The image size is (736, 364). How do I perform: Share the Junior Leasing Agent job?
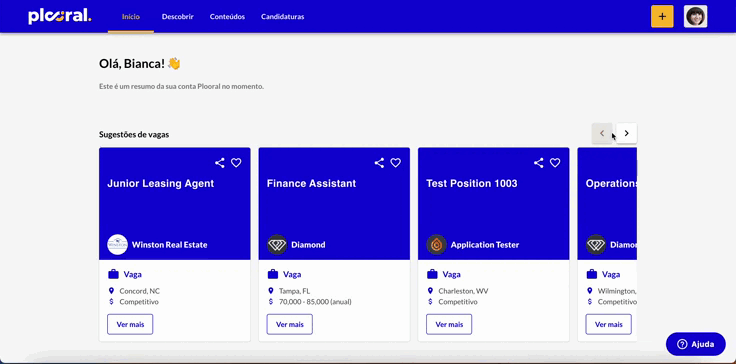tap(220, 163)
